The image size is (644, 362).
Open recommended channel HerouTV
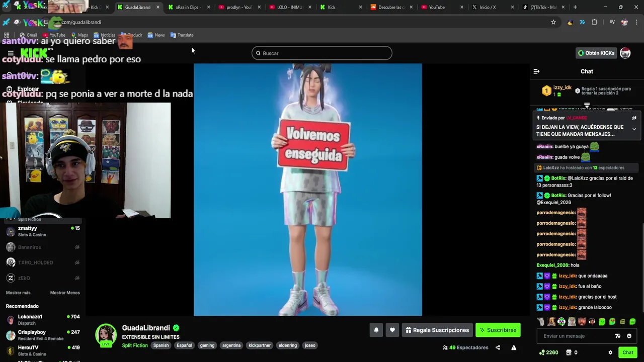(43, 350)
